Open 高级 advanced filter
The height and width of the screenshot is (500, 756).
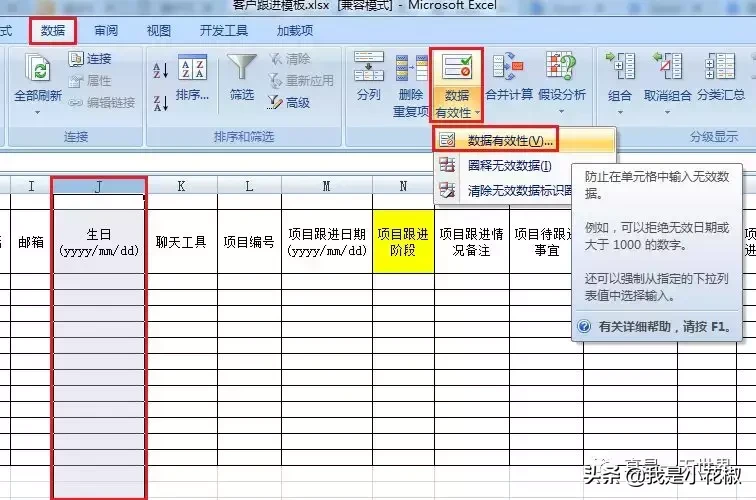click(289, 102)
